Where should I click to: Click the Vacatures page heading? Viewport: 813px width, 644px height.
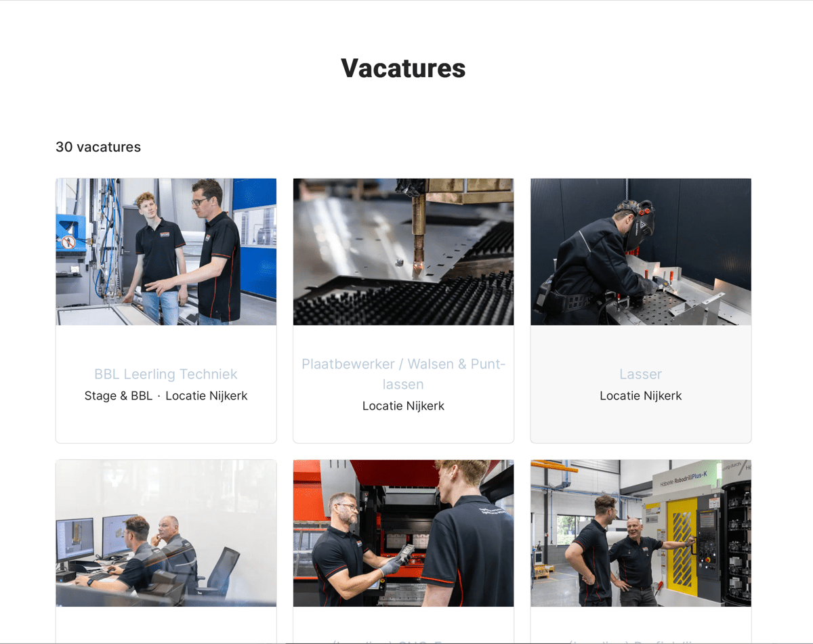(x=403, y=68)
